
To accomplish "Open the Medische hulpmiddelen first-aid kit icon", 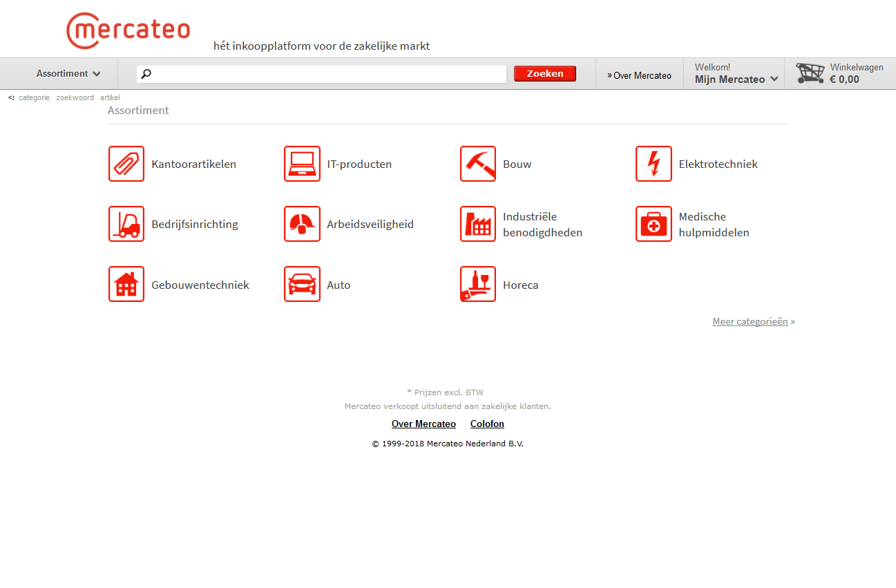I will (x=654, y=224).
